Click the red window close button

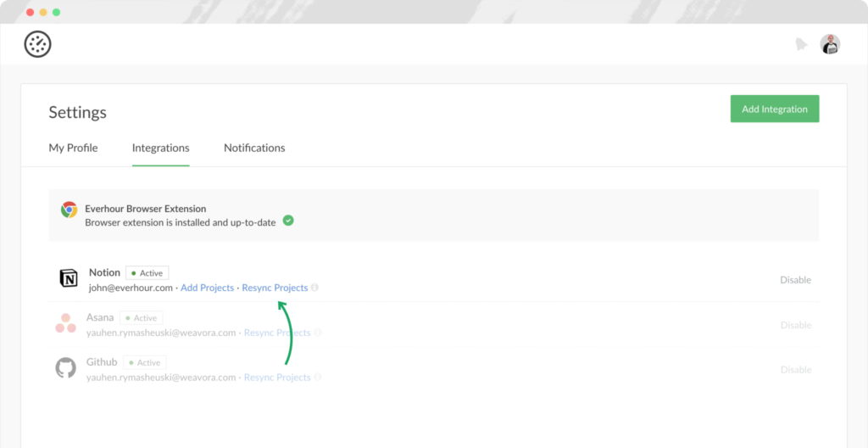(x=30, y=12)
